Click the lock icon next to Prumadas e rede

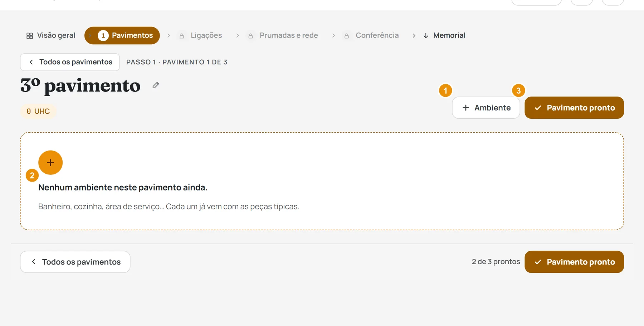pyautogui.click(x=251, y=36)
